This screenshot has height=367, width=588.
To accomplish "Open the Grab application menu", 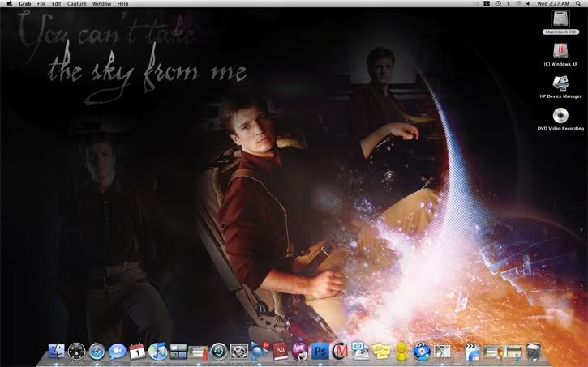I will pyautogui.click(x=25, y=4).
